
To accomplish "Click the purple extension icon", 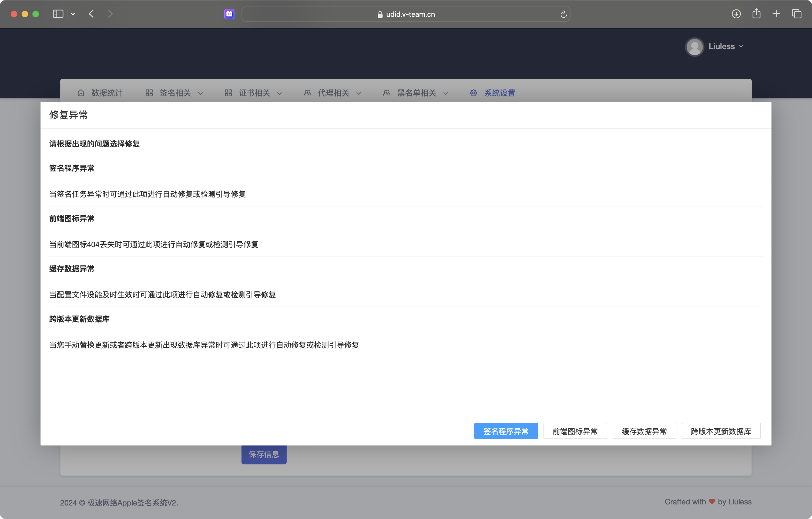I will 229,14.
